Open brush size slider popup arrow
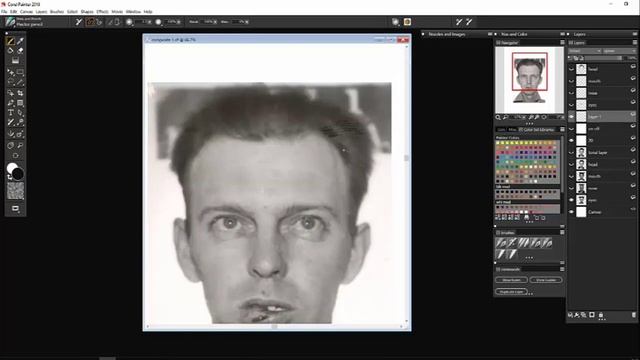Screen dimensions: 640x360 [149, 22]
